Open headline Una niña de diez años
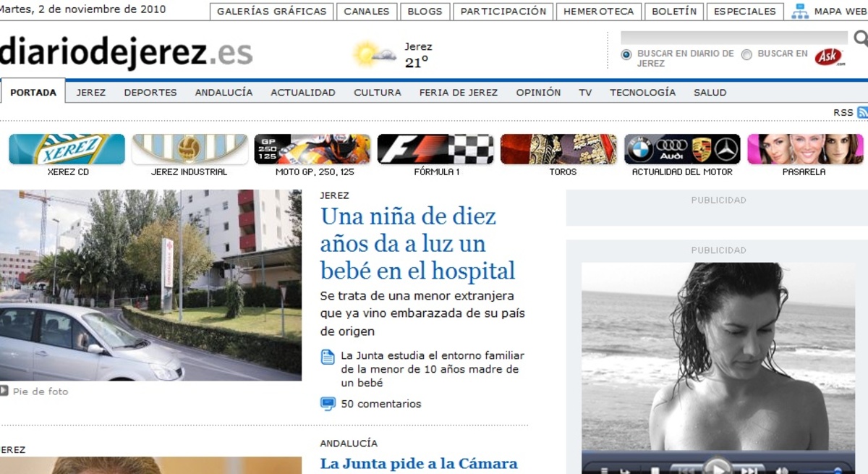The height and width of the screenshot is (474, 868). (418, 244)
